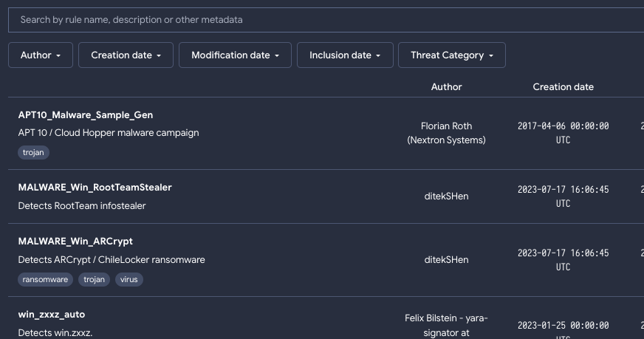Click the rule search input field

tap(325, 20)
